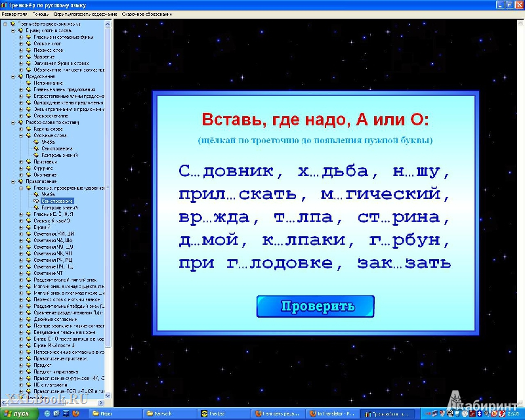Open the Помощь menu
Screen dimensions: 525x420
pos(41,14)
